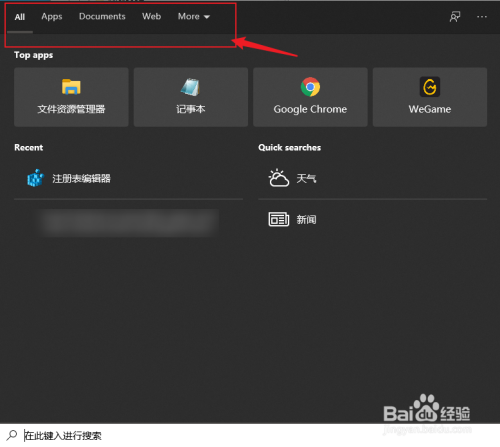This screenshot has width=500, height=447.
Task: Open recent item 注册表编辑器
Action: tap(128, 179)
